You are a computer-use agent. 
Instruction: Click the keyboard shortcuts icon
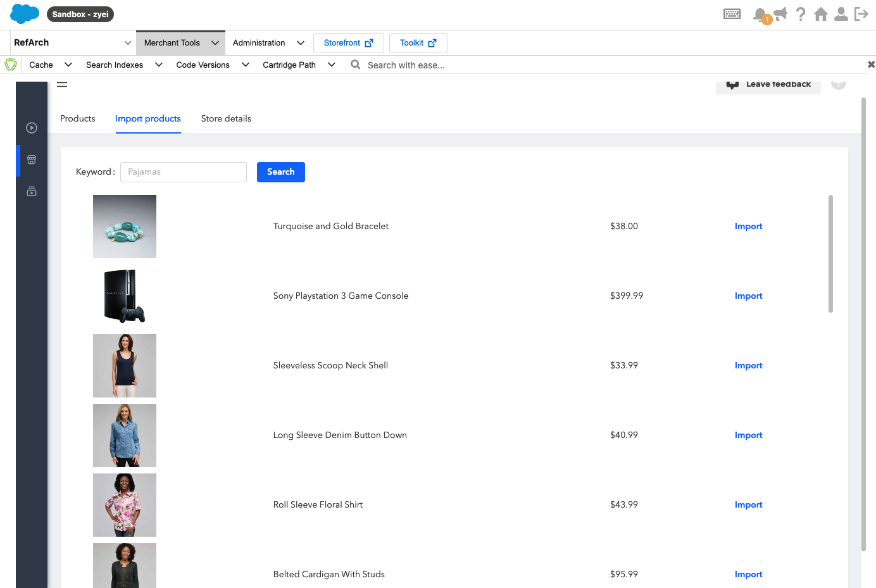tap(732, 14)
